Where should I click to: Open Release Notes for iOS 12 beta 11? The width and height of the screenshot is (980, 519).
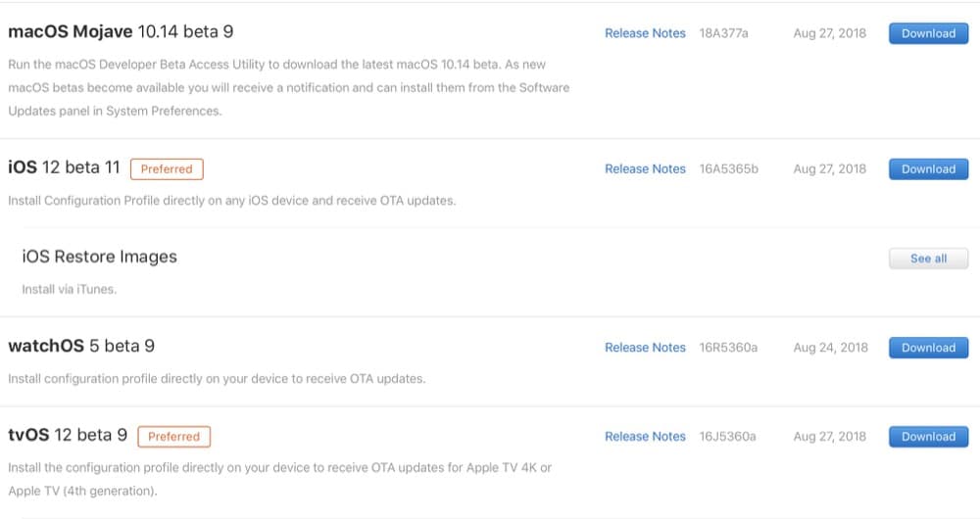(x=645, y=169)
